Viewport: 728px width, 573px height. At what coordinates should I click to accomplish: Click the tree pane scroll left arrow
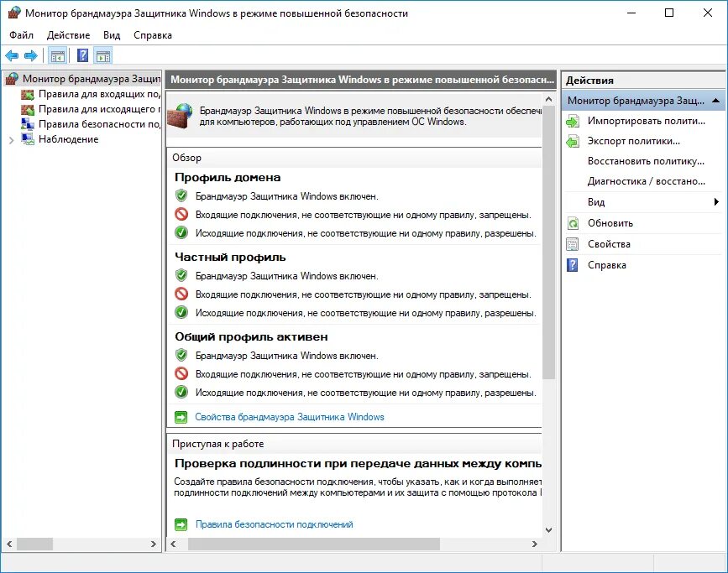(9, 544)
